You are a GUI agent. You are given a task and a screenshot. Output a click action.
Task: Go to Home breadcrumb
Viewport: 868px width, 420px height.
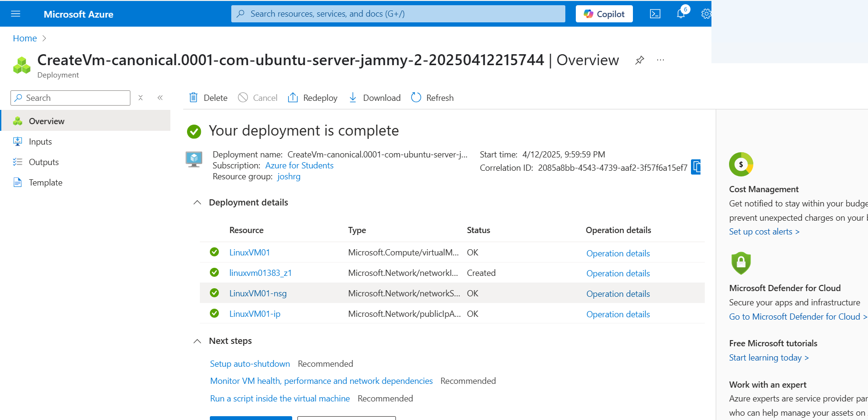point(25,39)
